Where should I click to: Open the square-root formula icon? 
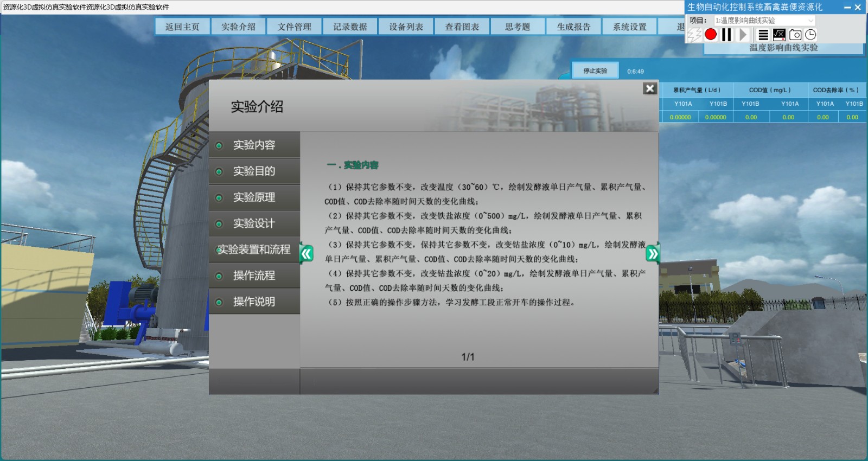coord(779,35)
